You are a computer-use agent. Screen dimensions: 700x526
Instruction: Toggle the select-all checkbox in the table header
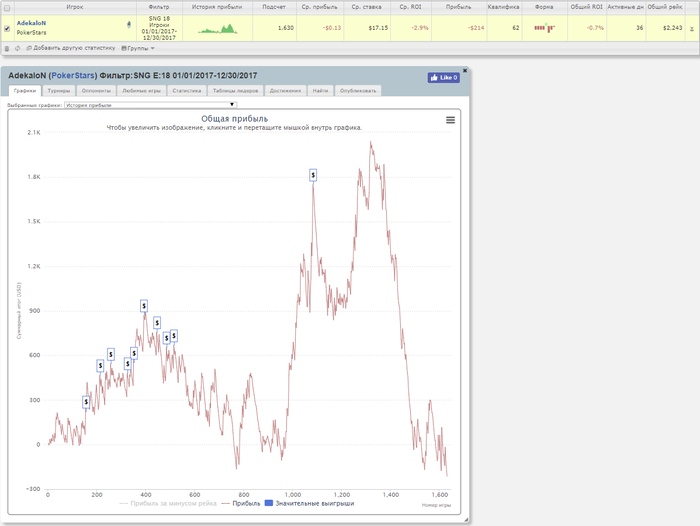(x=7, y=8)
